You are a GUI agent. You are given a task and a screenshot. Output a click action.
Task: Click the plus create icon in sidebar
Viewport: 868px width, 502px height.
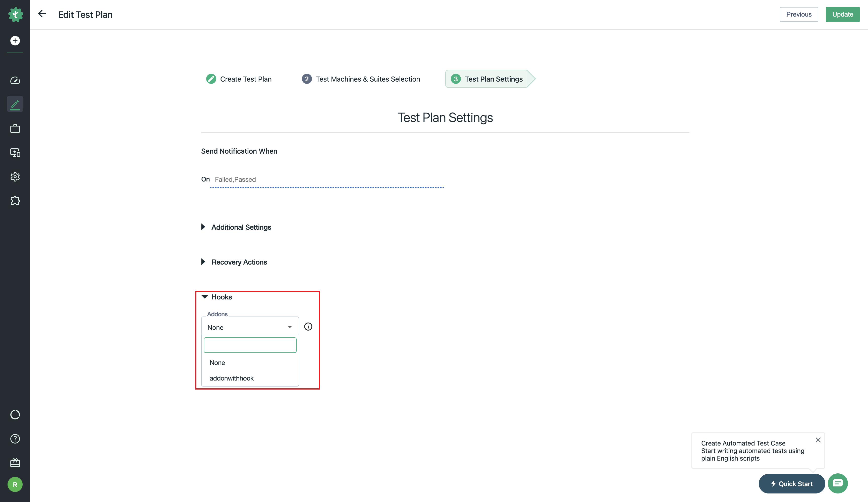pyautogui.click(x=15, y=41)
